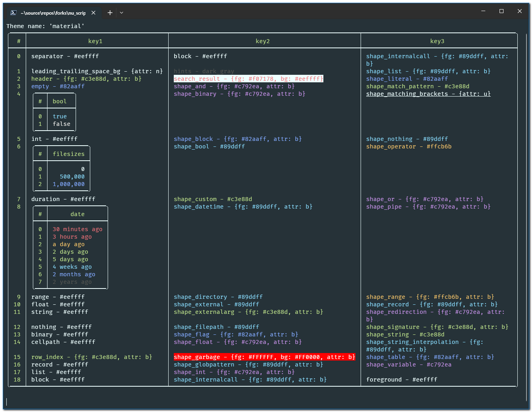Click 'leading_trailing_space_bg - {attr: n}' text
The image size is (532, 412).
[x=97, y=71]
